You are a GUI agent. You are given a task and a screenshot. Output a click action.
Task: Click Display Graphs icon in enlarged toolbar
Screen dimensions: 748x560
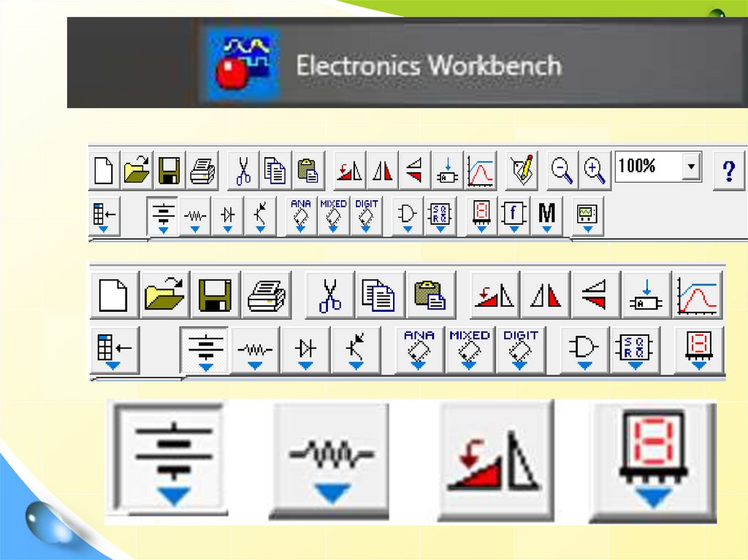point(698,295)
